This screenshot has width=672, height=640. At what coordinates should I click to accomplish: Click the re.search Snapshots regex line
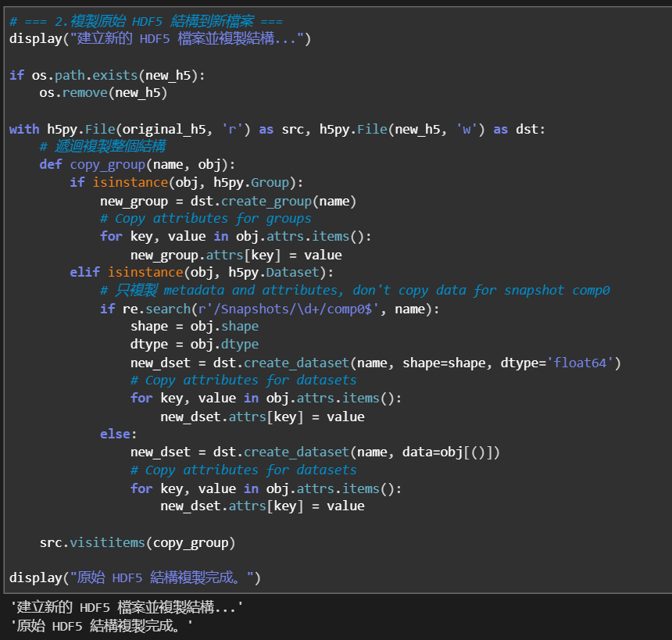[x=270, y=309]
